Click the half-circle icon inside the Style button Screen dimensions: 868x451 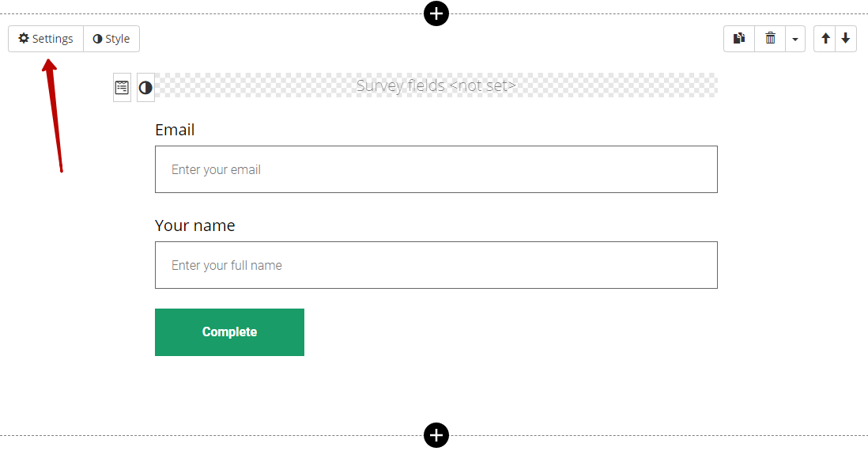tap(97, 39)
